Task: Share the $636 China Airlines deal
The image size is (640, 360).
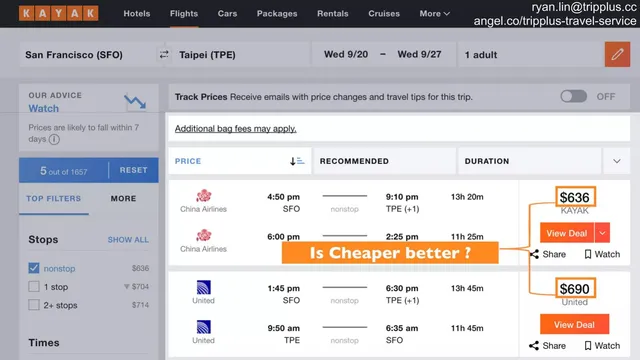Action: [x=547, y=254]
